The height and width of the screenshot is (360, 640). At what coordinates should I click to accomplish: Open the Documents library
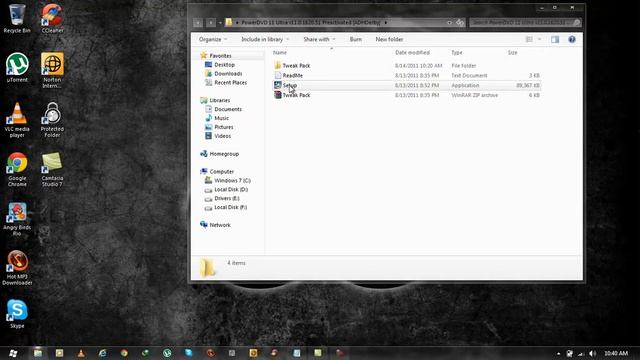click(x=228, y=109)
